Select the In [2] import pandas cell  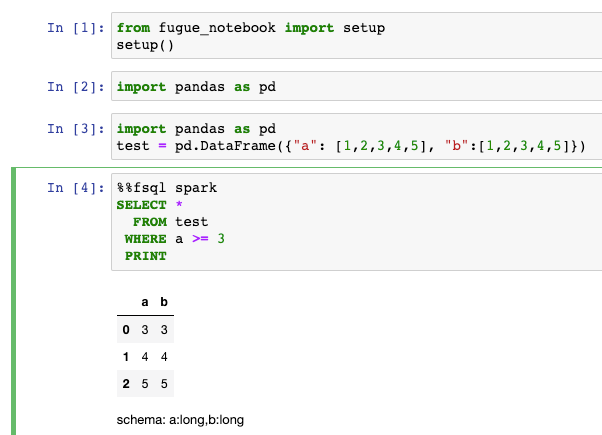click(357, 86)
